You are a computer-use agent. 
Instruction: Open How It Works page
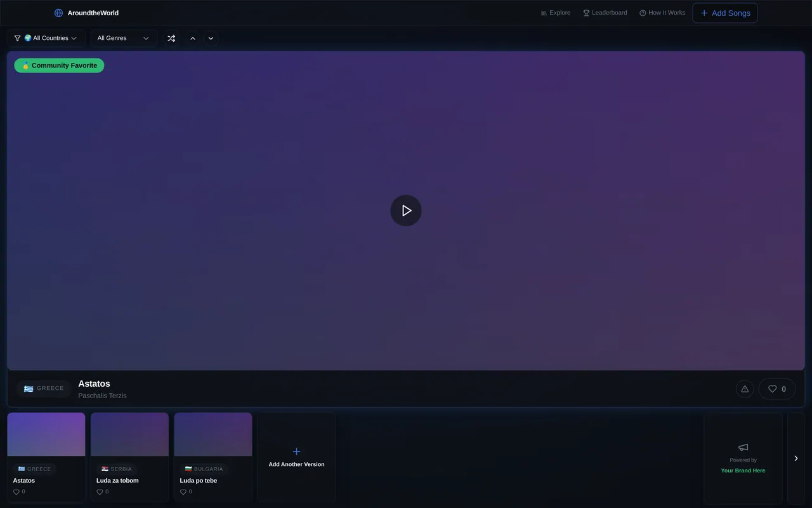662,13
